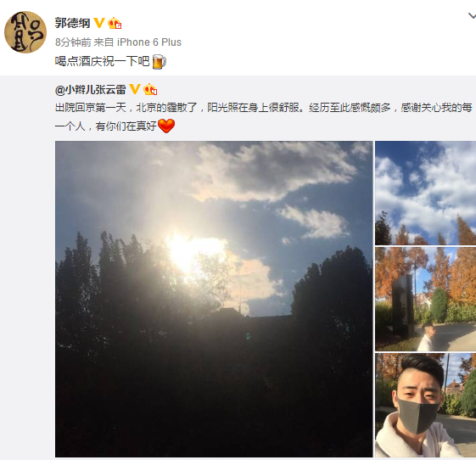Open the blue sky clouds photo

[x=426, y=194]
